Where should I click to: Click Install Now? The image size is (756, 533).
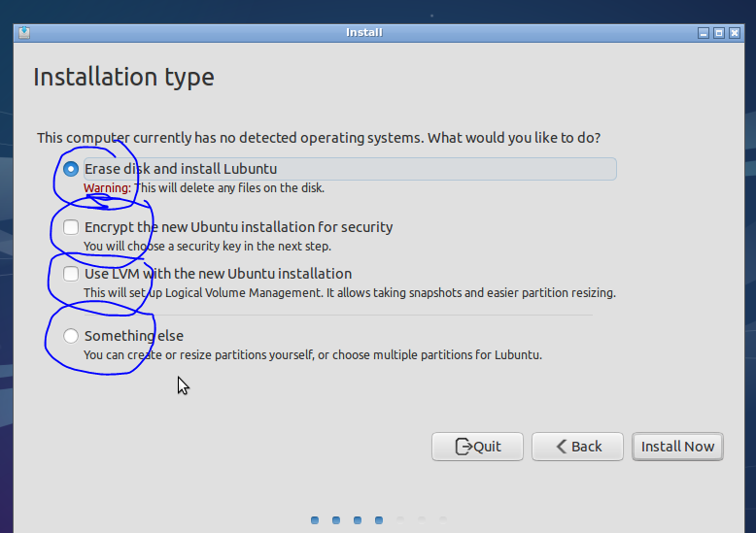677,447
